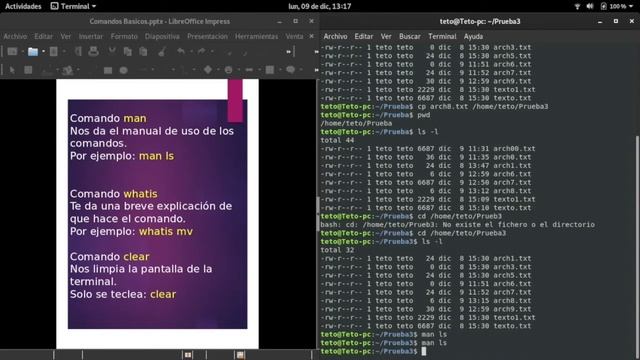
Task: Open the Presentacion menu in Impress
Action: 207,36
